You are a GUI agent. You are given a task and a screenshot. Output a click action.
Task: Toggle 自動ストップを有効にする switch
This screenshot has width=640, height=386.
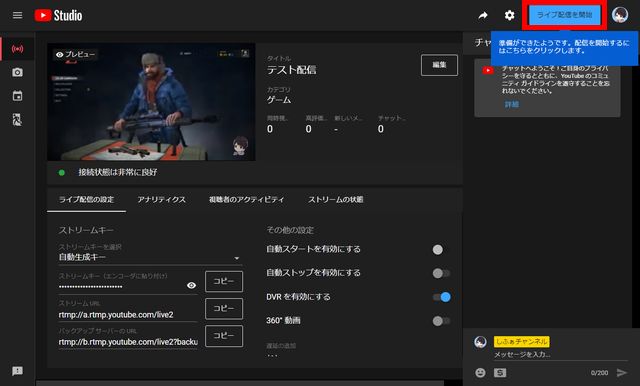(441, 273)
